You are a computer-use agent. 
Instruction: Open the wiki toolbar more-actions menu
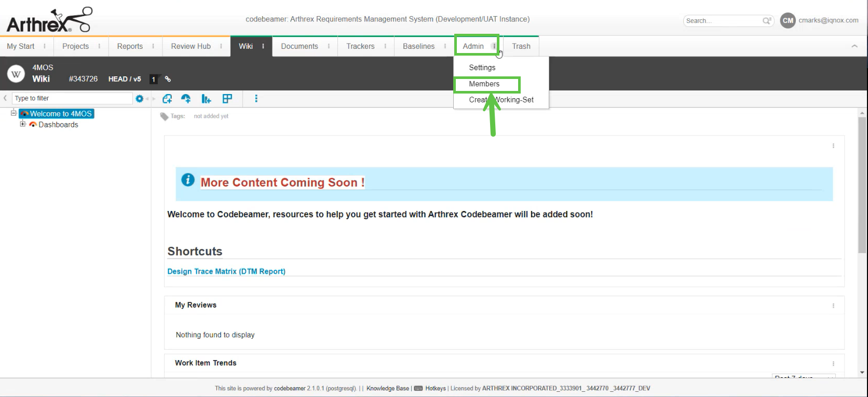256,99
